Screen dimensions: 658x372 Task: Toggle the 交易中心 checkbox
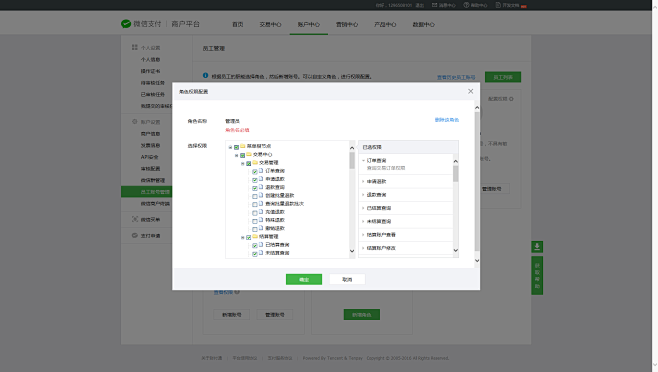(x=243, y=155)
